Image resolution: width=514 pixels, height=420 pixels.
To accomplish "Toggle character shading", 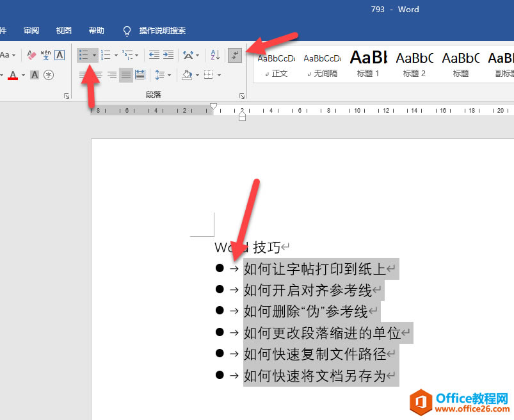I will (35, 75).
